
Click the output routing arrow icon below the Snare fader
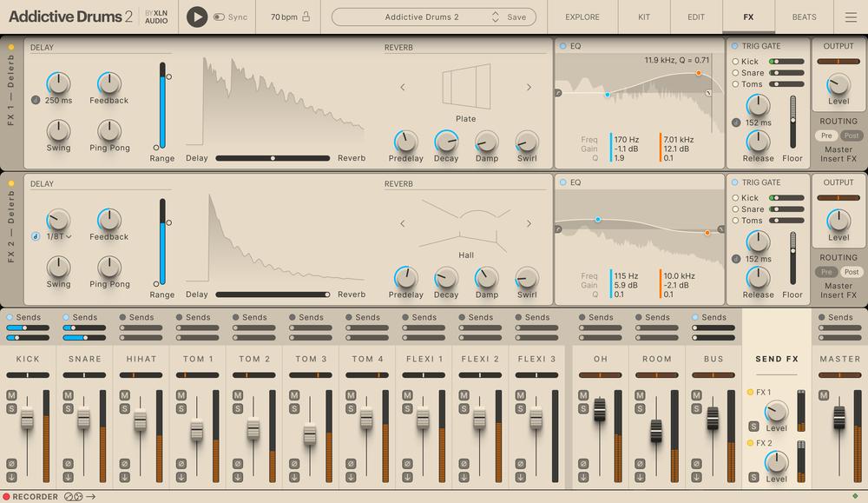68,475
